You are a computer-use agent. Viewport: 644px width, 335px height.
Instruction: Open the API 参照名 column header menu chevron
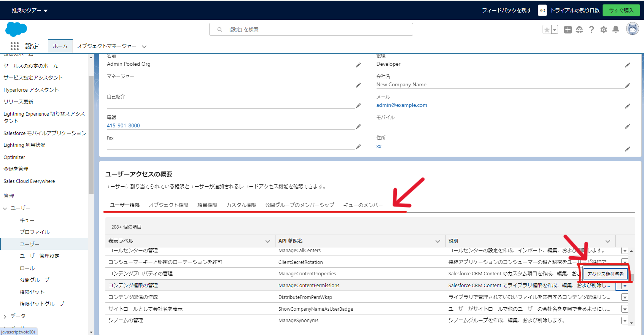click(x=438, y=241)
